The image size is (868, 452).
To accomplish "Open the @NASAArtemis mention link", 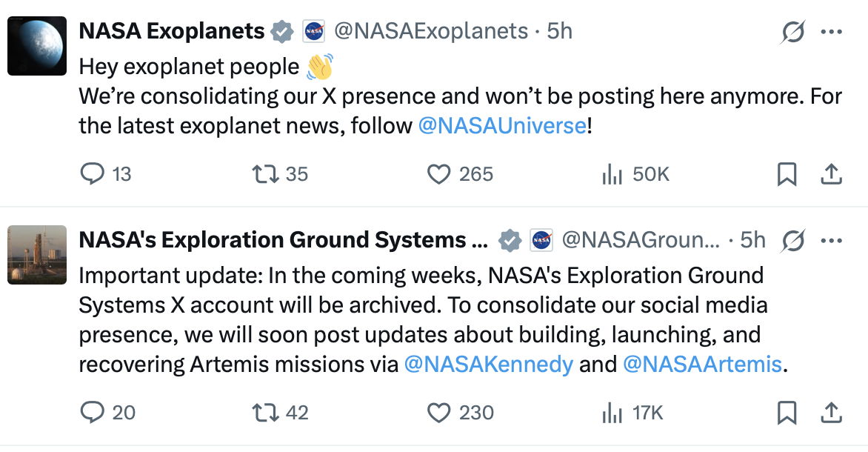I will click(x=703, y=365).
